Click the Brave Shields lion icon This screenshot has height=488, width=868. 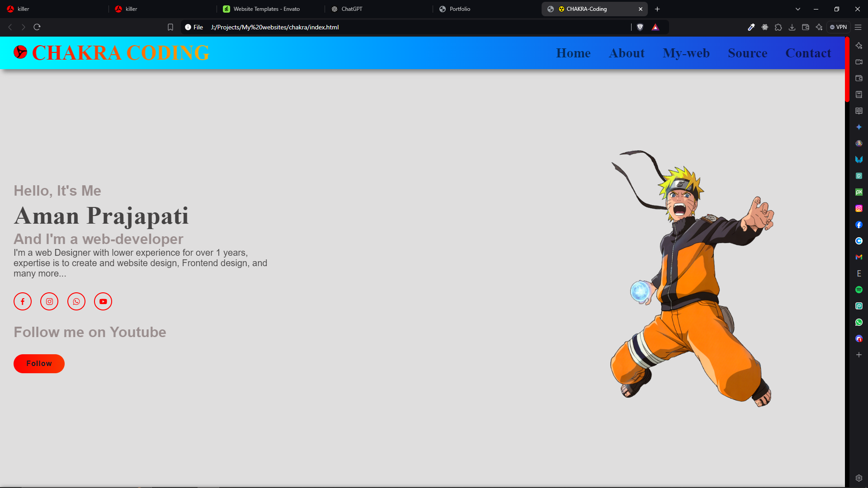(x=640, y=27)
